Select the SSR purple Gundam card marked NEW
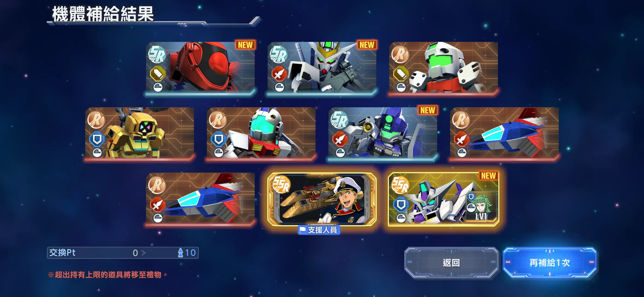The height and width of the screenshot is (297, 644). (x=444, y=199)
